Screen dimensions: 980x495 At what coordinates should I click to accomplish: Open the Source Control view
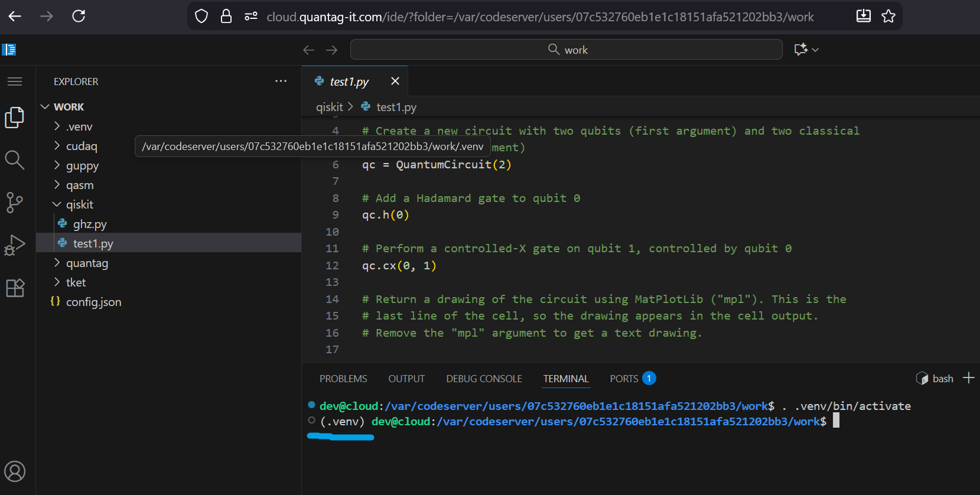click(x=15, y=203)
